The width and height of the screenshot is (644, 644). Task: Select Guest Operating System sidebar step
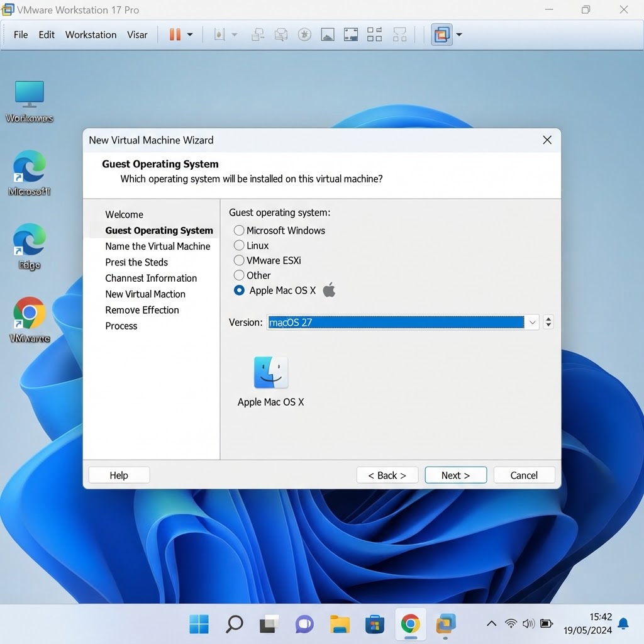tap(159, 230)
